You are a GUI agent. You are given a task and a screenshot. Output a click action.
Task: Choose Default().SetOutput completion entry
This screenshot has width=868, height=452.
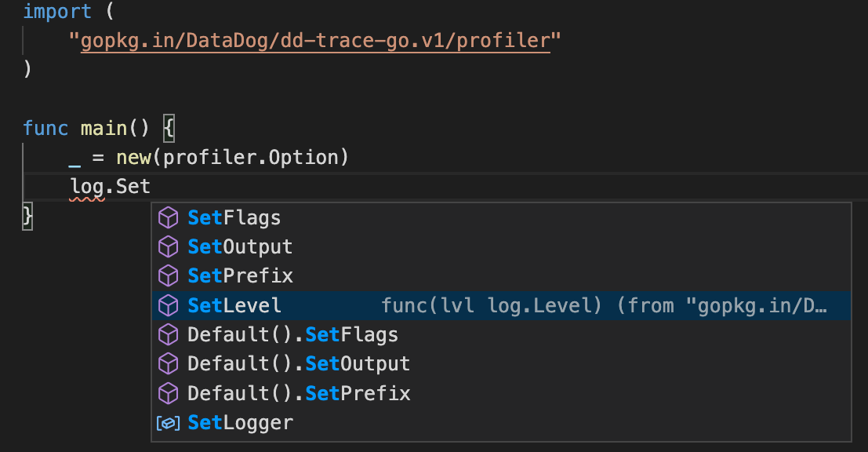pyautogui.click(x=501, y=364)
